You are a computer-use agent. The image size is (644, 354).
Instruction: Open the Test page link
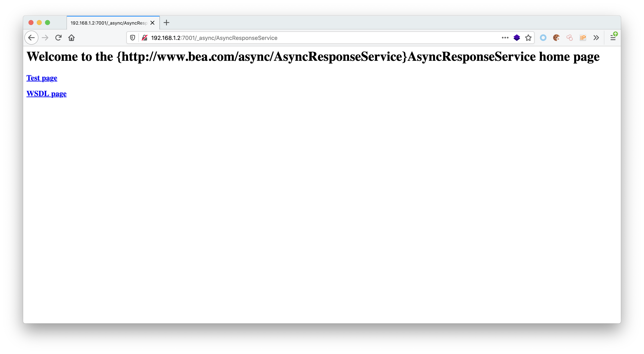pos(42,78)
